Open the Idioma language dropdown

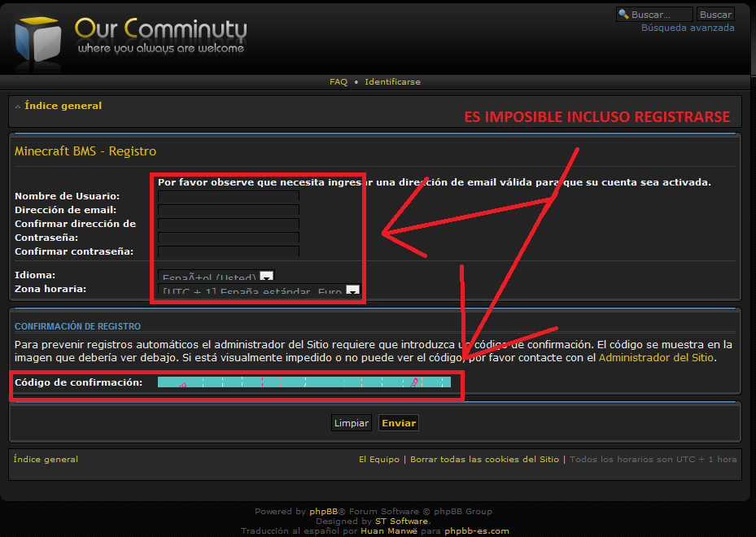click(267, 277)
